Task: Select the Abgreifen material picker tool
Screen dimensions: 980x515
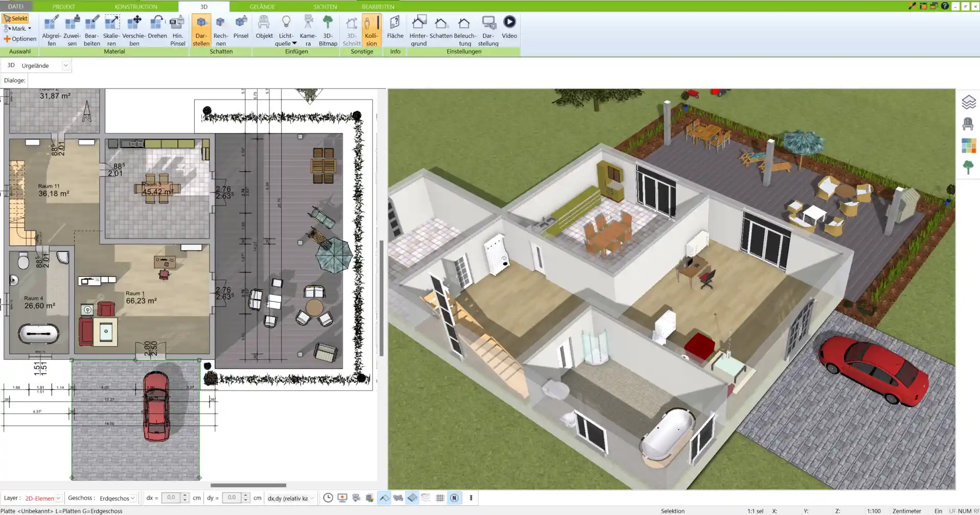Action: 52,31
